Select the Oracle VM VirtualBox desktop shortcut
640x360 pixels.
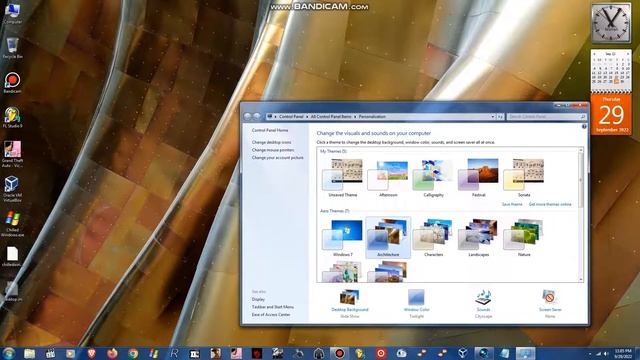(12, 189)
